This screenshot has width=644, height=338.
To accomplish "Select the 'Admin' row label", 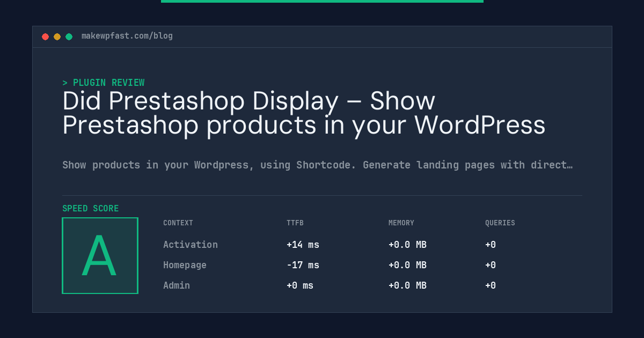I will (177, 285).
